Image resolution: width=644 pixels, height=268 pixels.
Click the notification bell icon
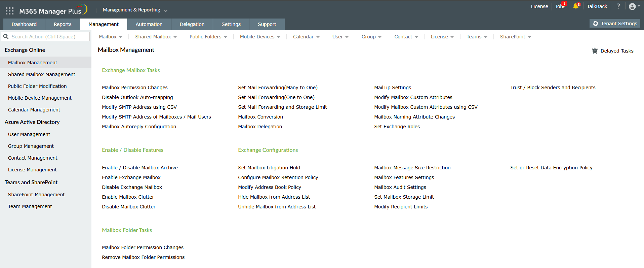coord(576,6)
